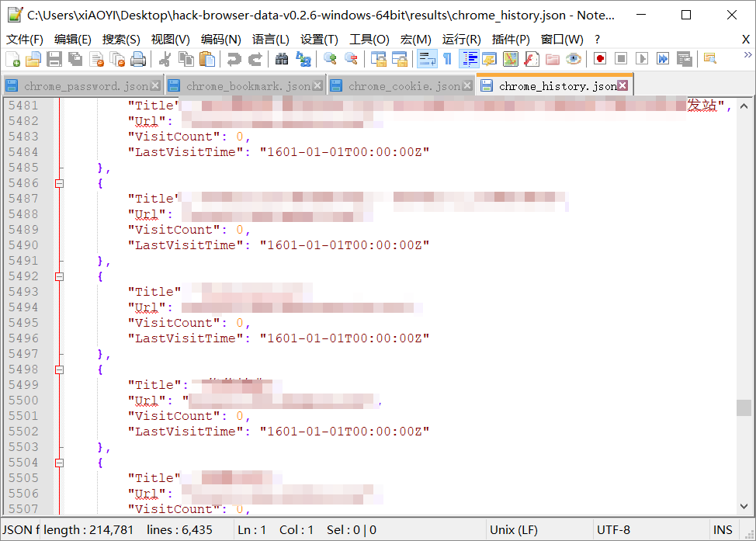Open the 设置(T) menu
The image size is (756, 541).
point(319,39)
